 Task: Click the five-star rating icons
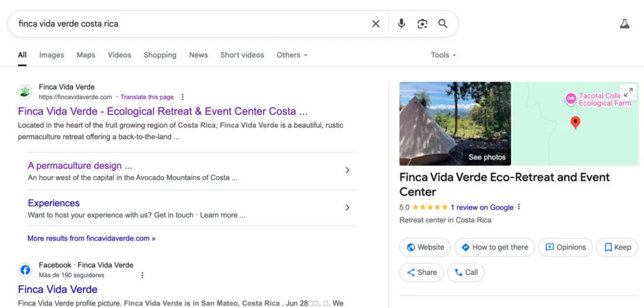pyautogui.click(x=430, y=207)
